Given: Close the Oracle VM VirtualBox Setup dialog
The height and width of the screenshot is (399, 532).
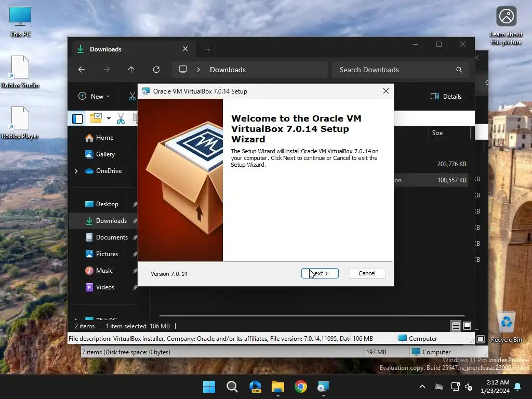Looking at the screenshot, I should (386, 91).
